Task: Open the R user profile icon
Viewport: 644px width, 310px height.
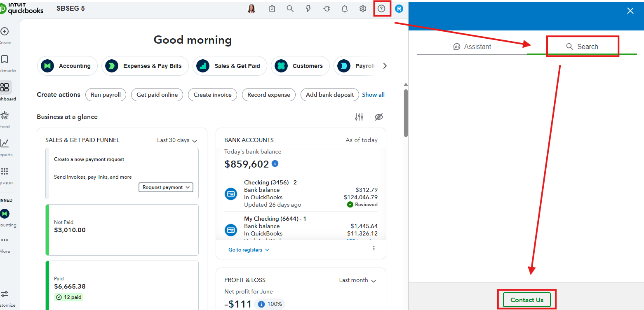Action: pyautogui.click(x=399, y=9)
